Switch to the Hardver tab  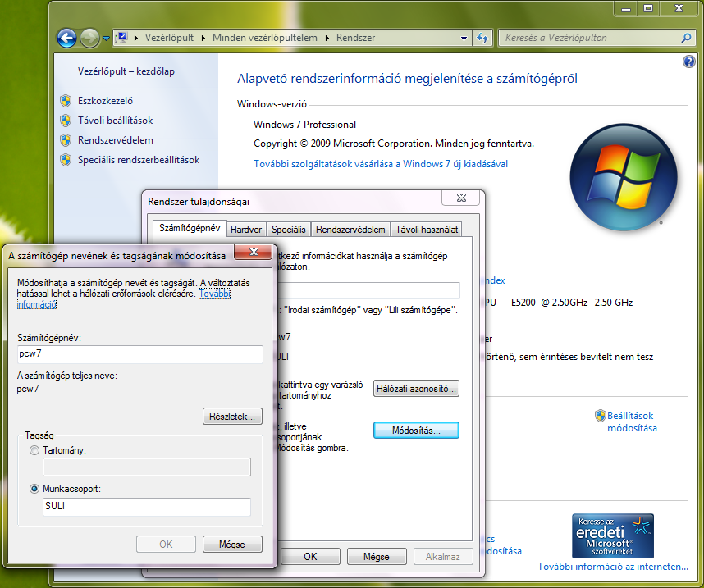tap(246, 230)
